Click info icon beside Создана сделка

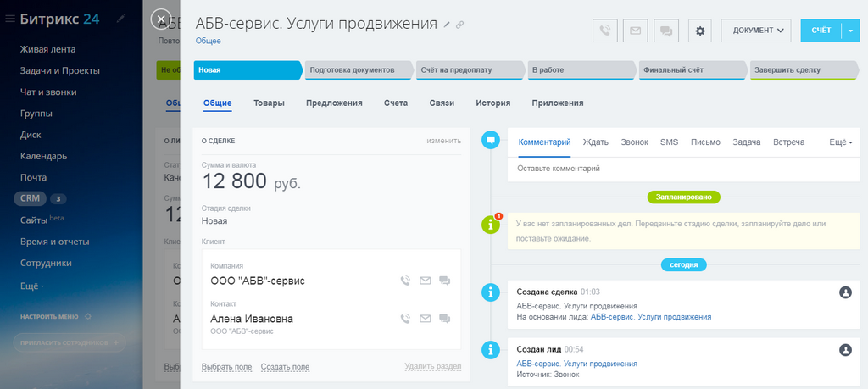tap(491, 292)
